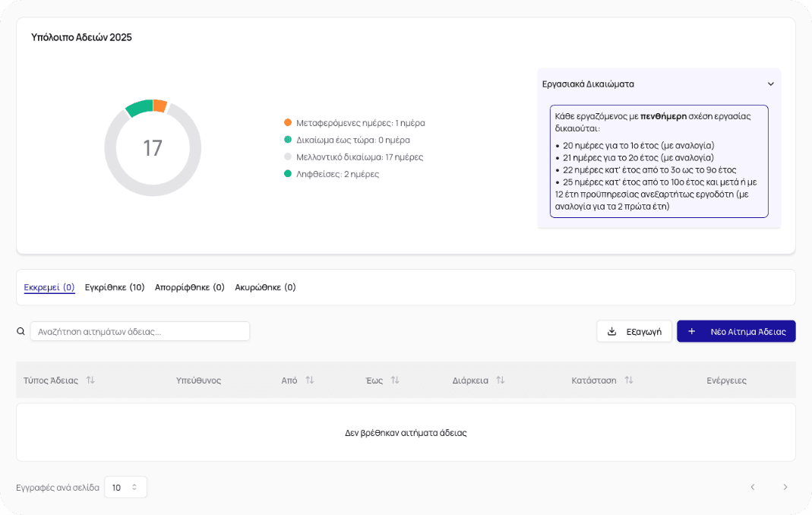Click the donut chart center value 17
This screenshot has width=812, height=515.
(x=153, y=148)
